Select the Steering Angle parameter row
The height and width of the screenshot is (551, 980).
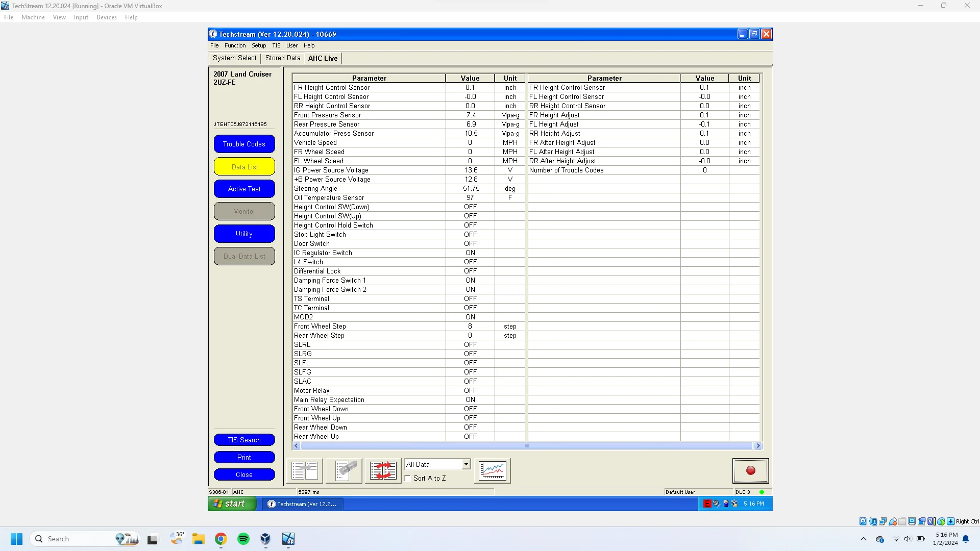[x=408, y=189]
